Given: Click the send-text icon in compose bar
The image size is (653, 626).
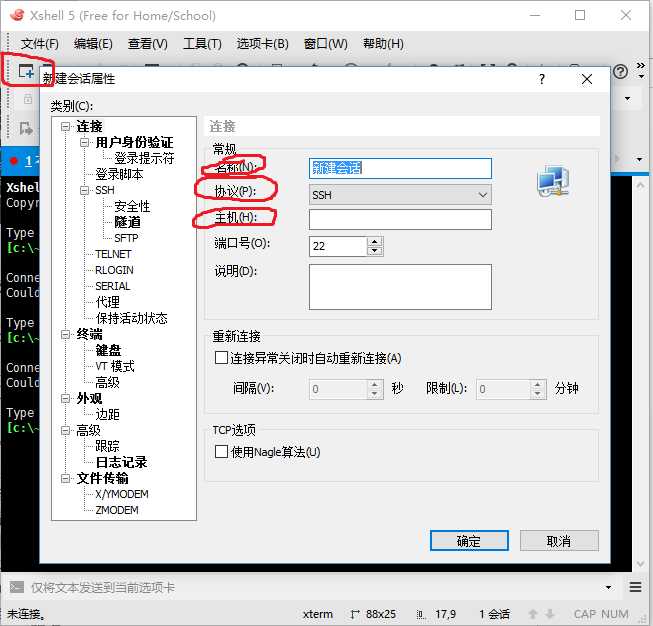Looking at the screenshot, I should [17, 587].
